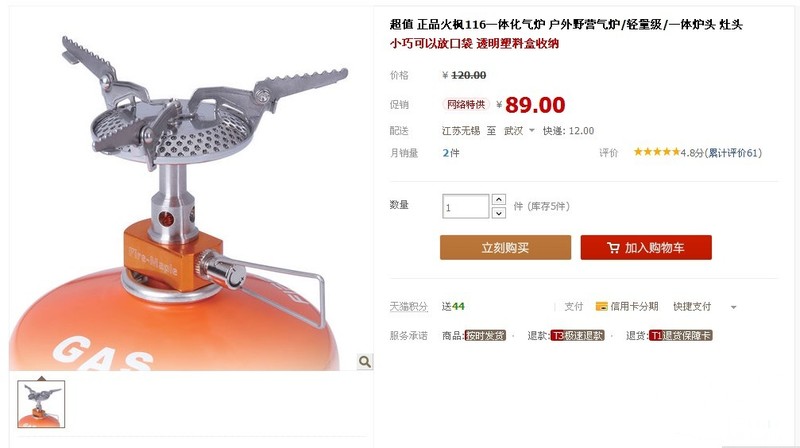This screenshot has height=448, width=800.
Task: Click the main gas stove product image
Action: point(191,189)
